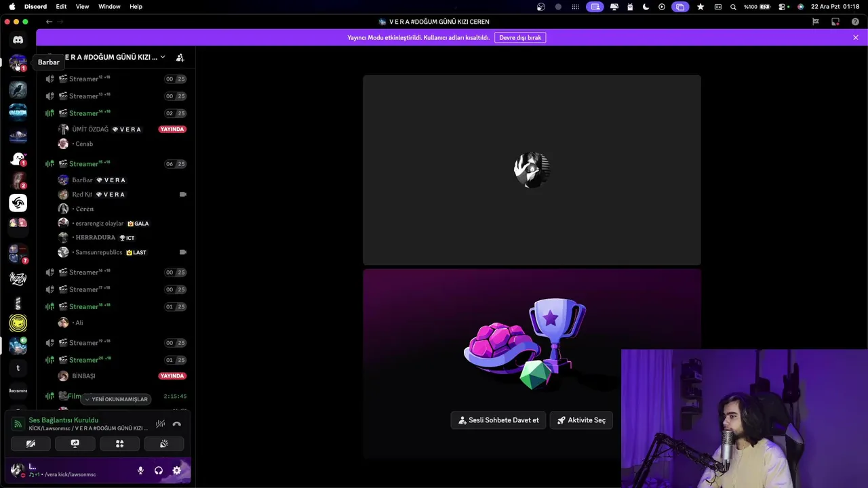Open the white ghost server icon
Image resolution: width=868 pixels, height=488 pixels.
(18, 159)
